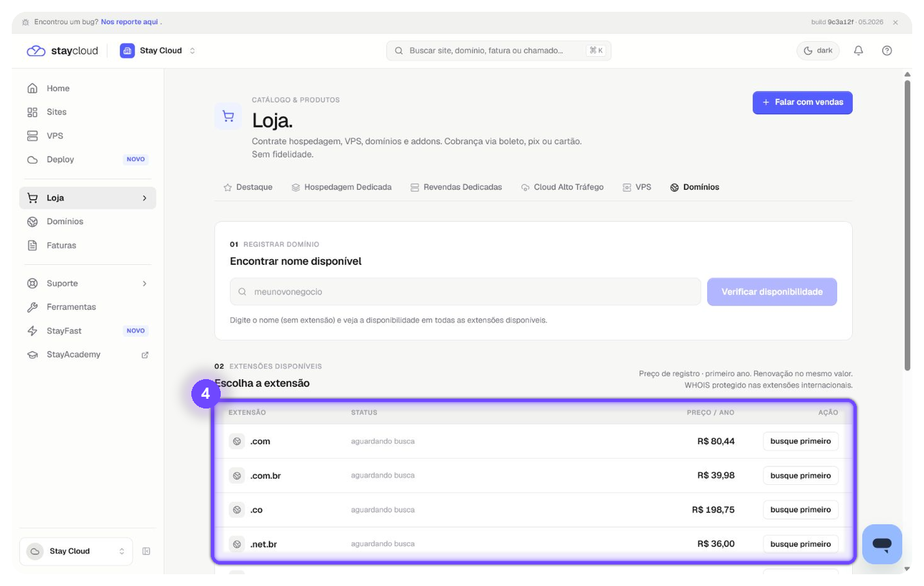Expand the Loja submenu chevron
Screen dimensions: 924x586
(x=144, y=198)
